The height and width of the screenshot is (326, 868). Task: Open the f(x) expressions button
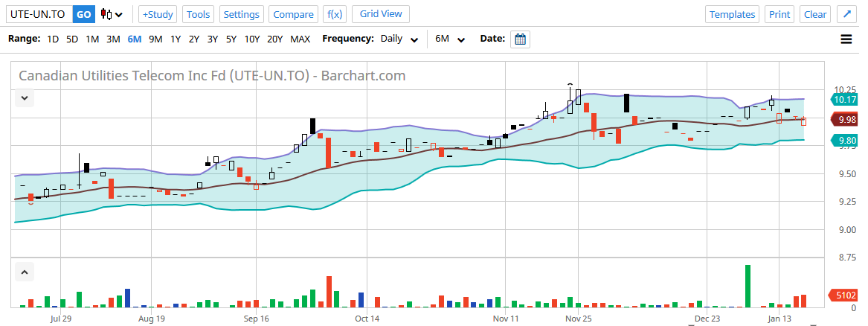[x=335, y=14]
